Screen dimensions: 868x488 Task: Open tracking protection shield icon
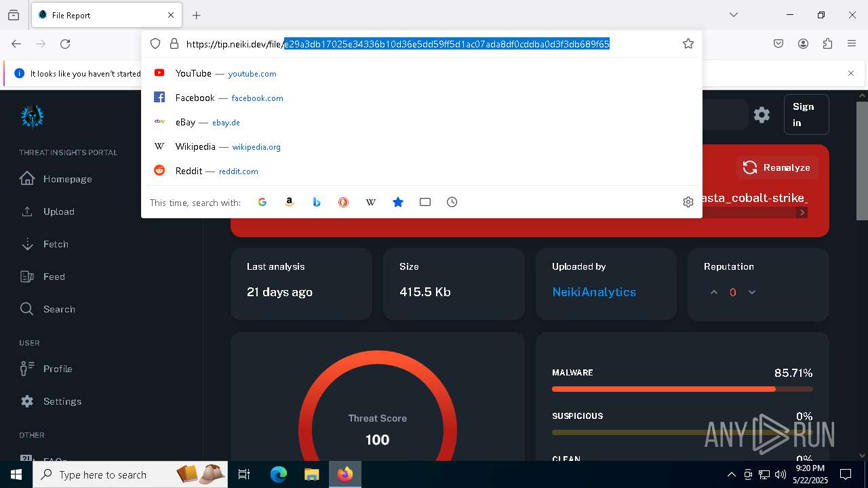(x=155, y=43)
